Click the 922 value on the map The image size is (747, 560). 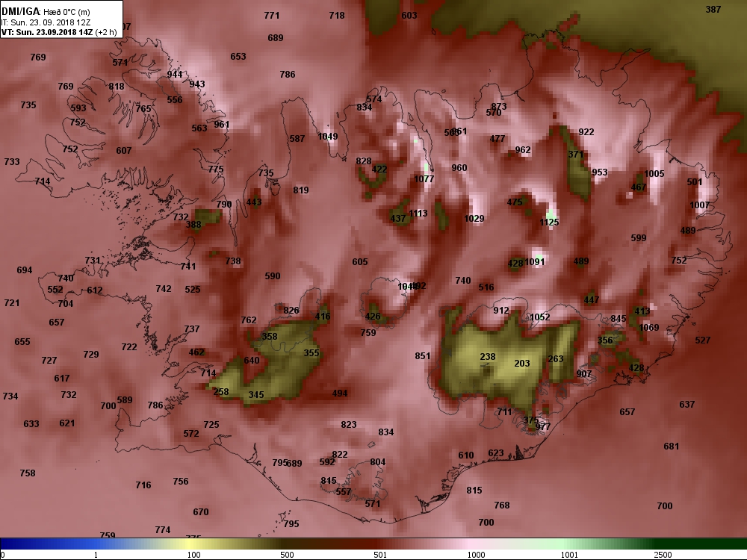[x=586, y=131]
